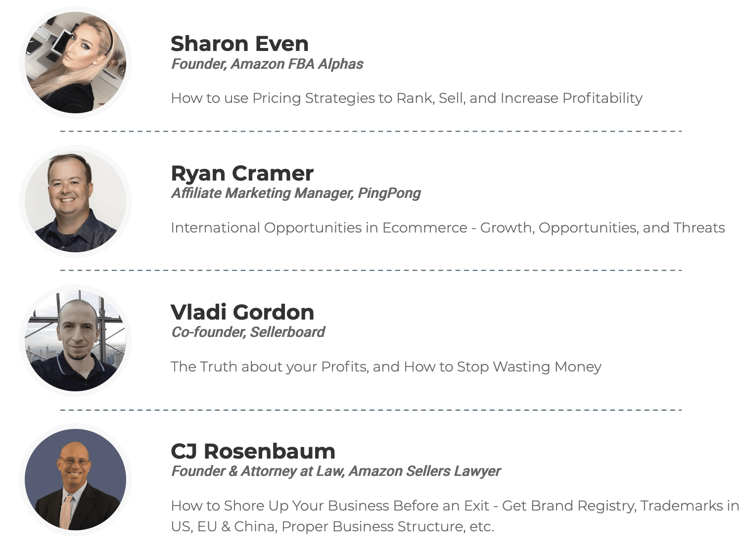Click the 'Co-founder, Sellerboard' subtitle
The width and height of the screenshot is (743, 560).
click(x=248, y=332)
